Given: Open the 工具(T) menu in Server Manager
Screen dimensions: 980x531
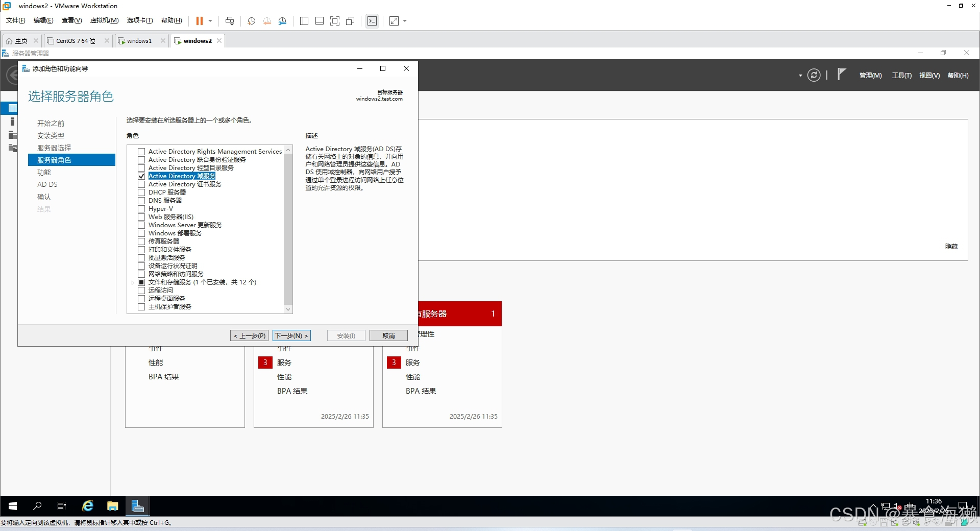Looking at the screenshot, I should (x=901, y=76).
